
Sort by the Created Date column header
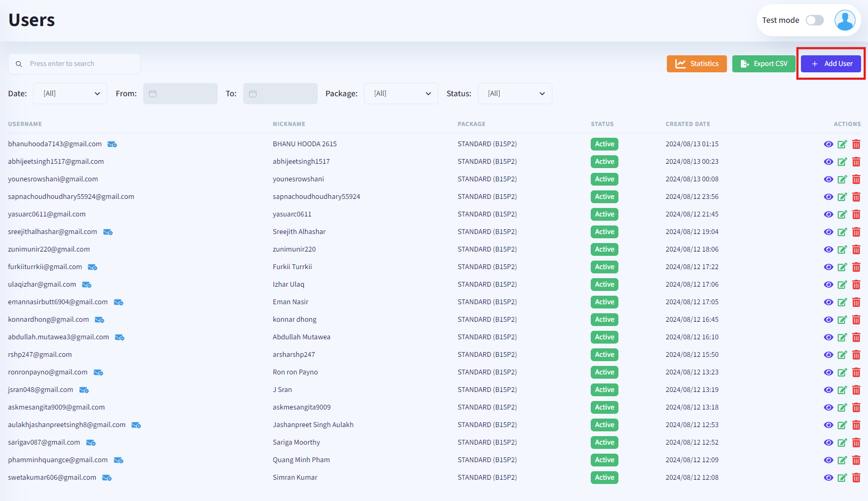(688, 124)
